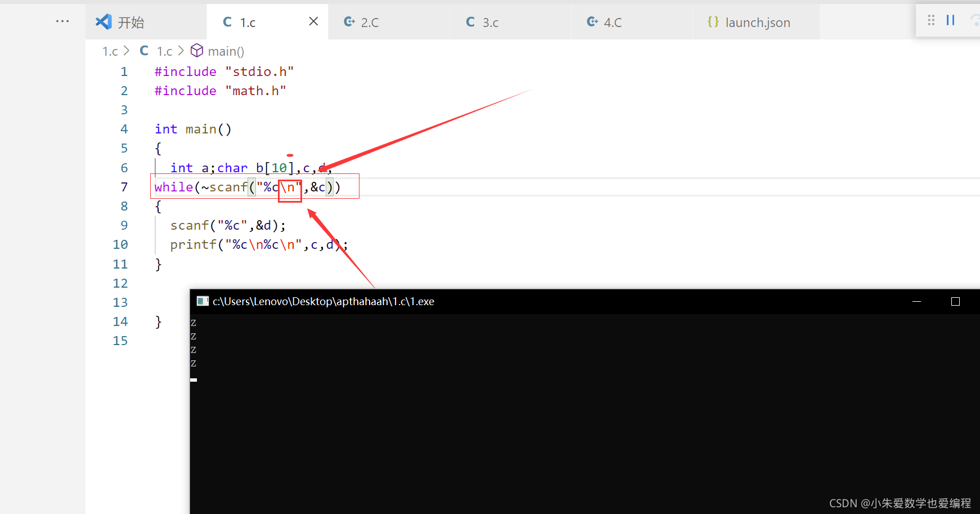The image size is (980, 514).
Task: Place cursor on #include "stdio.h" line
Action: (224, 71)
